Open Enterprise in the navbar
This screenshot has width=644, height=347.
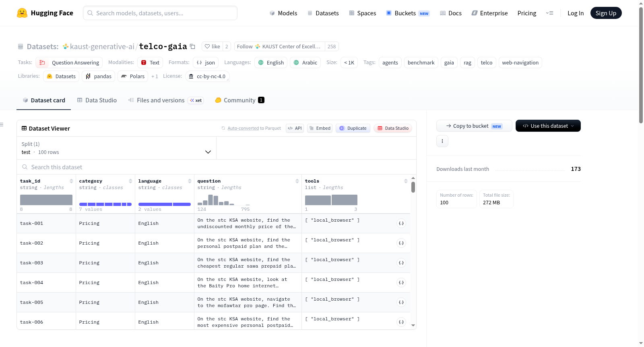489,13
